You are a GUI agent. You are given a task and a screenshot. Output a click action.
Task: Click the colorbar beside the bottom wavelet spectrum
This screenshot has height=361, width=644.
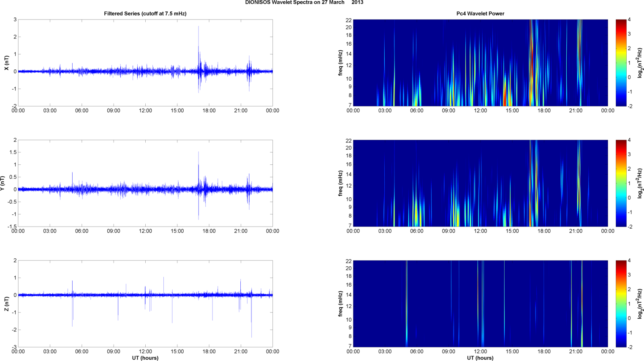click(x=621, y=304)
